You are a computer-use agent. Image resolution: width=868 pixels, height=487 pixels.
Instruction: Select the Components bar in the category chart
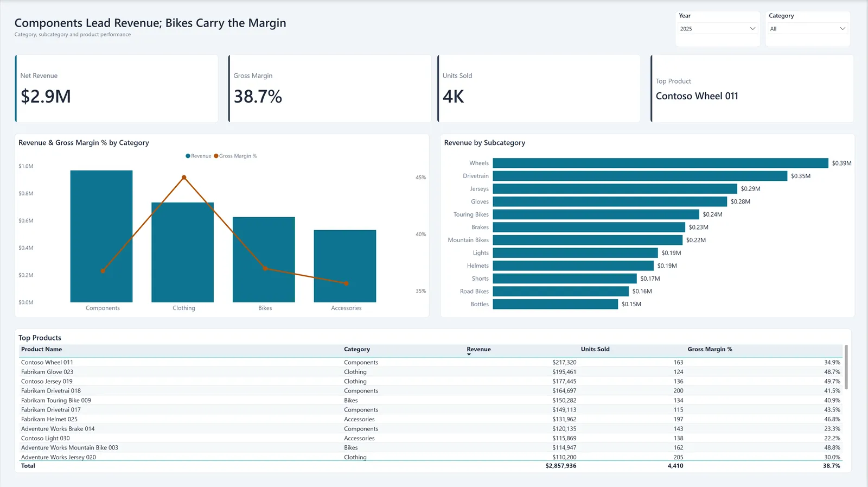pyautogui.click(x=101, y=236)
